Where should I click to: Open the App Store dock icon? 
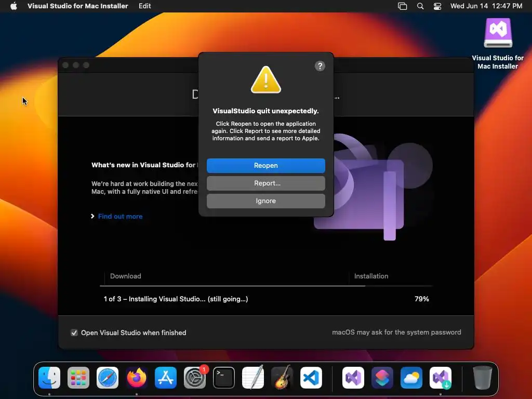click(166, 377)
